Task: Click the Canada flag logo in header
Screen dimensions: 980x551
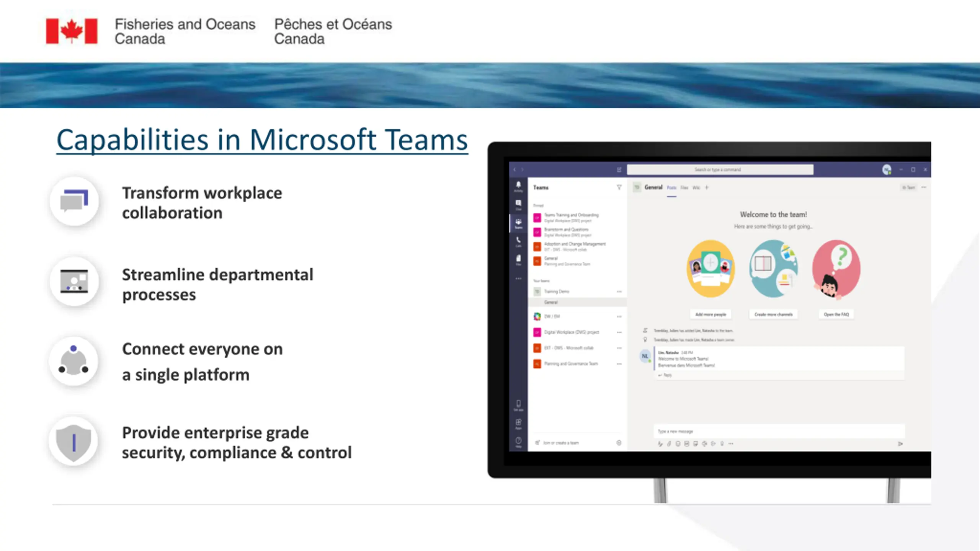Action: tap(72, 31)
